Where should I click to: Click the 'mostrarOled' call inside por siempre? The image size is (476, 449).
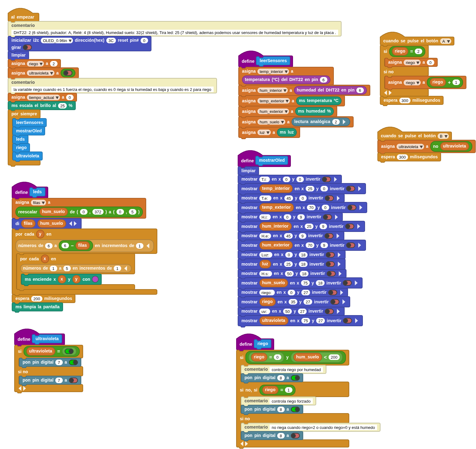pyautogui.click(x=29, y=131)
